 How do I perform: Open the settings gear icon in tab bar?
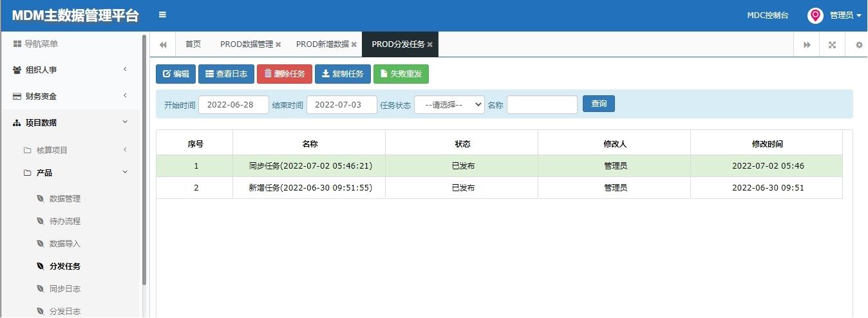[x=858, y=44]
